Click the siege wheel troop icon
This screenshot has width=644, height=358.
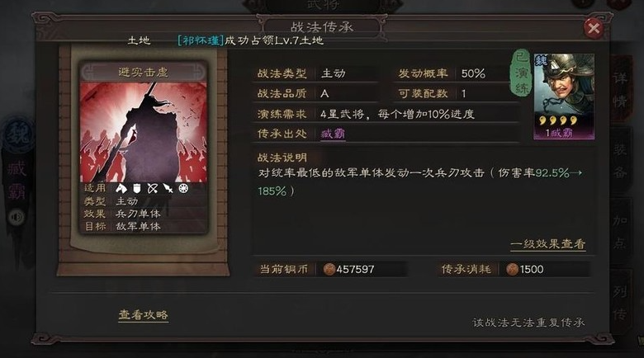click(183, 188)
